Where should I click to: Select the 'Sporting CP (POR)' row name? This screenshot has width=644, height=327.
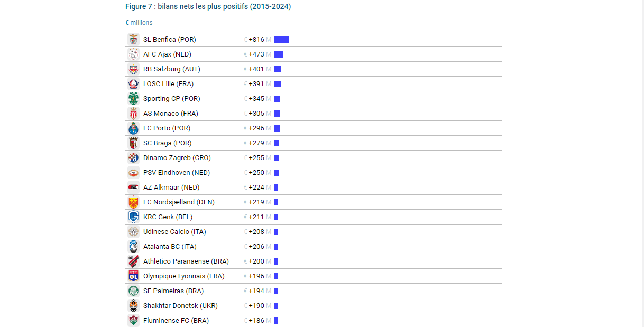pos(172,99)
